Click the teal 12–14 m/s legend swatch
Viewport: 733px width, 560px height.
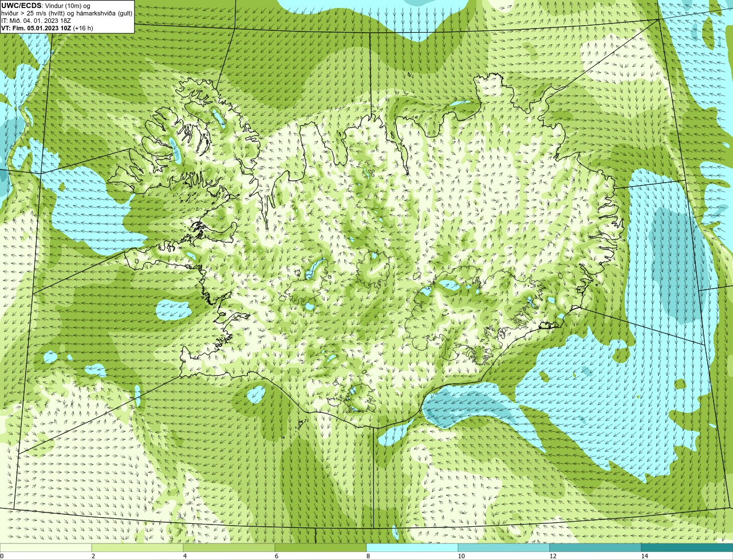point(596,547)
